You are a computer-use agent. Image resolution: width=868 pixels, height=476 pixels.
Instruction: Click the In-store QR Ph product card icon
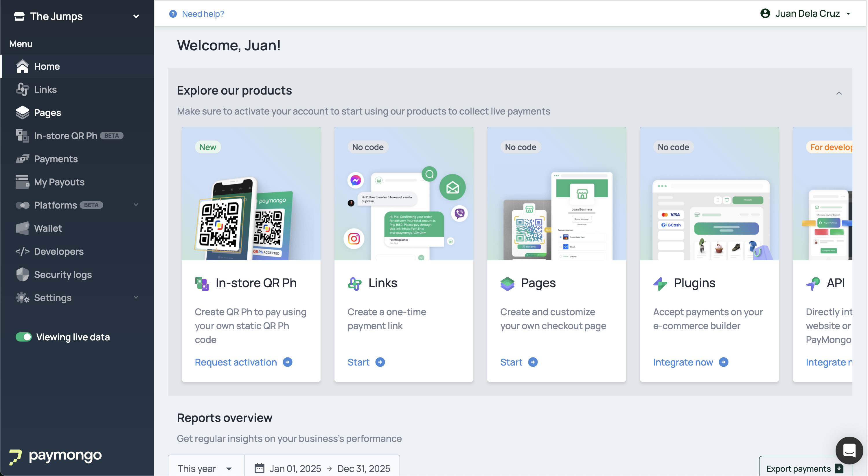(202, 283)
